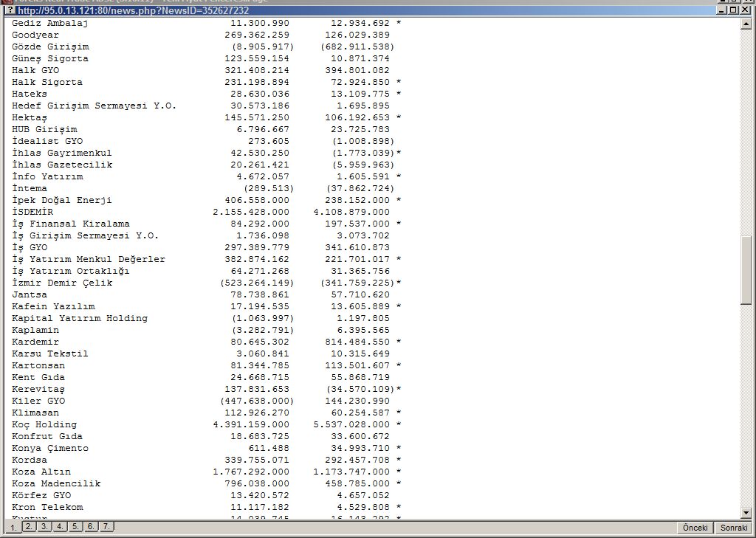This screenshot has height=538, width=756.
Task: Click the URL text in the title bar
Action: click(x=134, y=10)
